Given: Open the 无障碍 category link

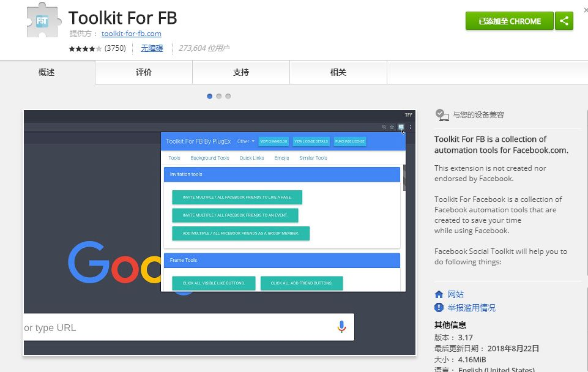Looking at the screenshot, I should pyautogui.click(x=152, y=48).
